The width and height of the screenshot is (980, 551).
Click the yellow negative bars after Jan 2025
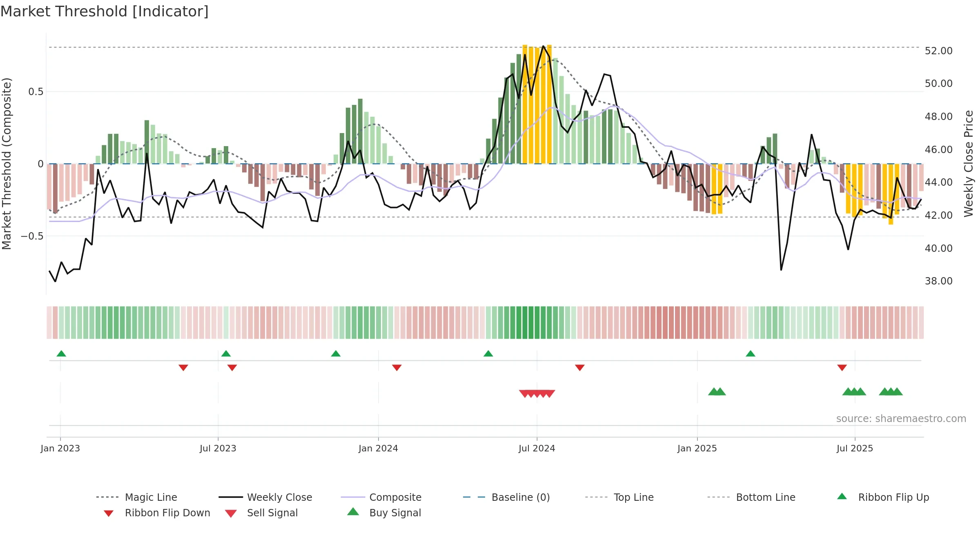coord(717,189)
